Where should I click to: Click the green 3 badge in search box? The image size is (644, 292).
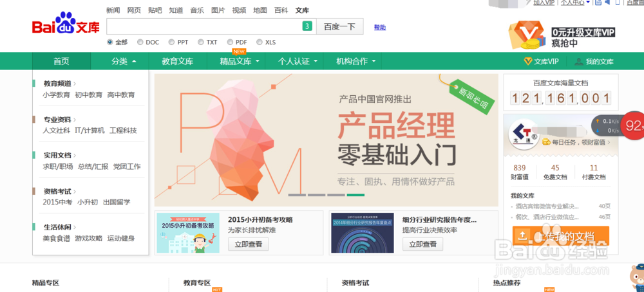(x=307, y=26)
